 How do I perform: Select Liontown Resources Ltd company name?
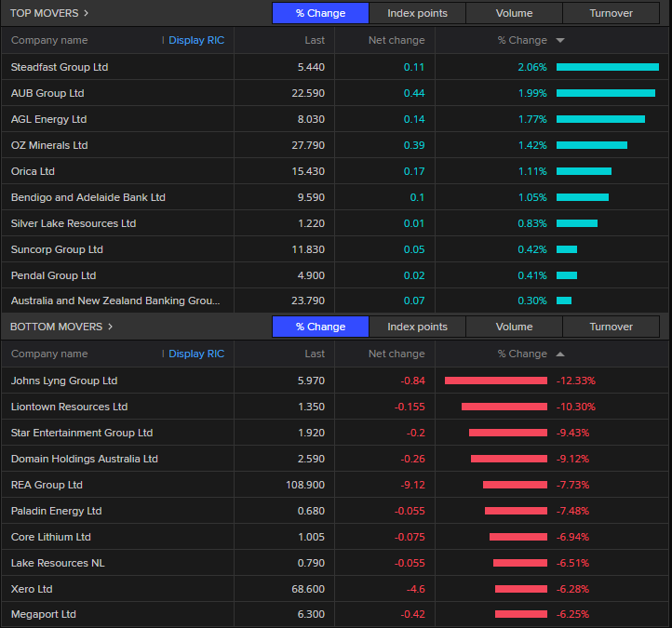pos(69,407)
